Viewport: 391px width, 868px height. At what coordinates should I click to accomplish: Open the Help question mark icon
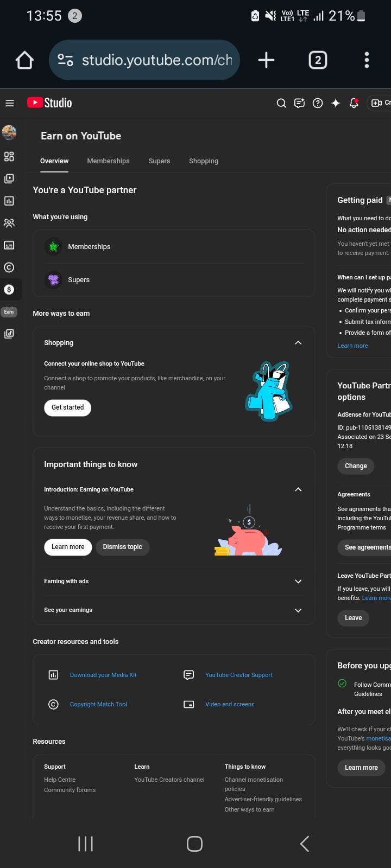tap(318, 103)
